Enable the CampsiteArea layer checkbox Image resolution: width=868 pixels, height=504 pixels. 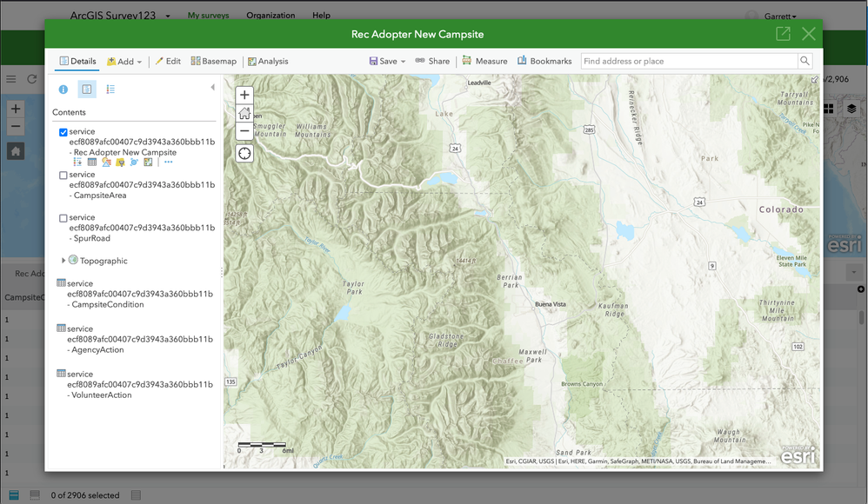pos(63,176)
